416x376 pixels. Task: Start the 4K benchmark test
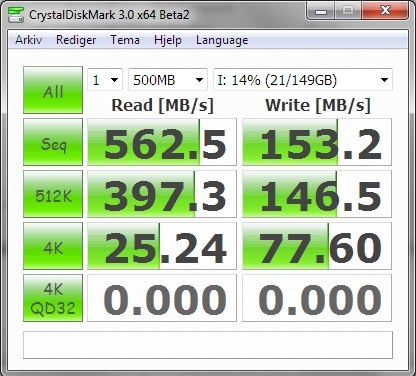(x=53, y=246)
